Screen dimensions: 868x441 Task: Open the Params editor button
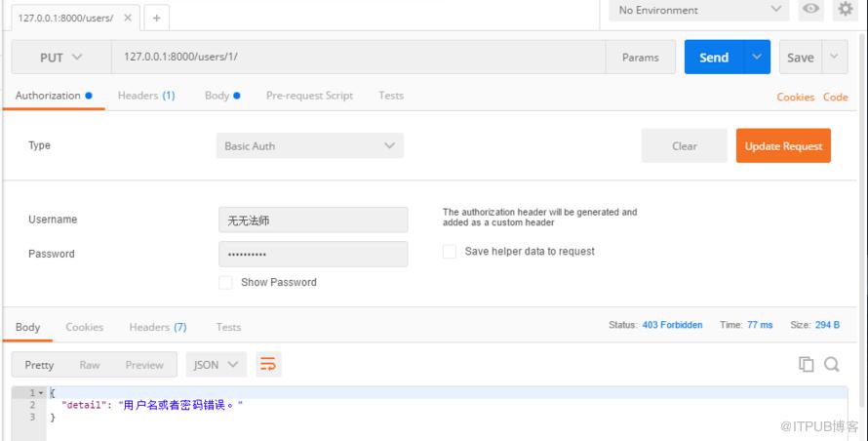(641, 57)
